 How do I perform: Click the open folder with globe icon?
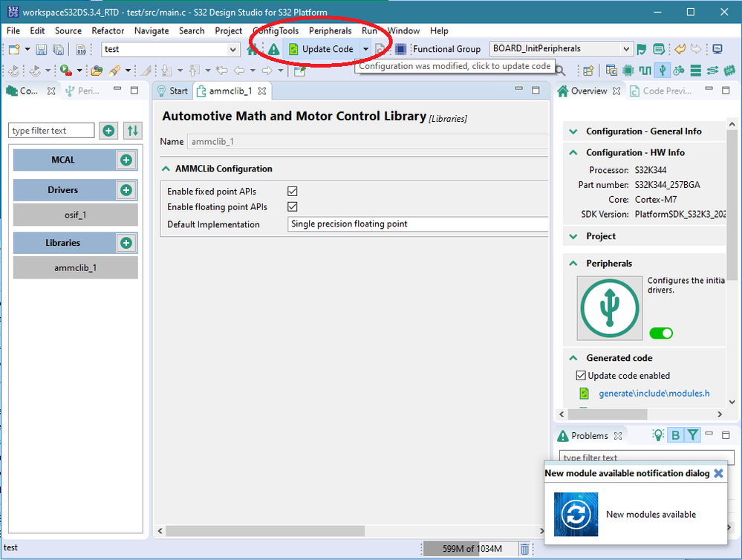click(x=97, y=71)
